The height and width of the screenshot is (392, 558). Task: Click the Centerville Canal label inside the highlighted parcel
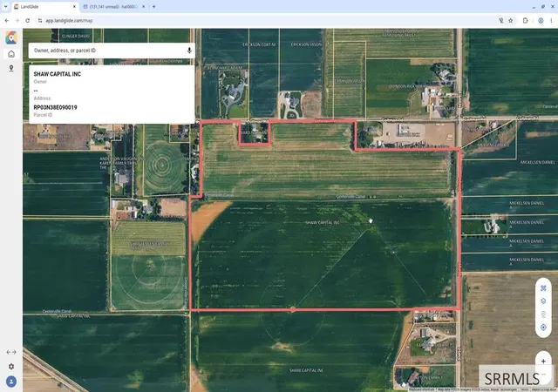(350, 197)
